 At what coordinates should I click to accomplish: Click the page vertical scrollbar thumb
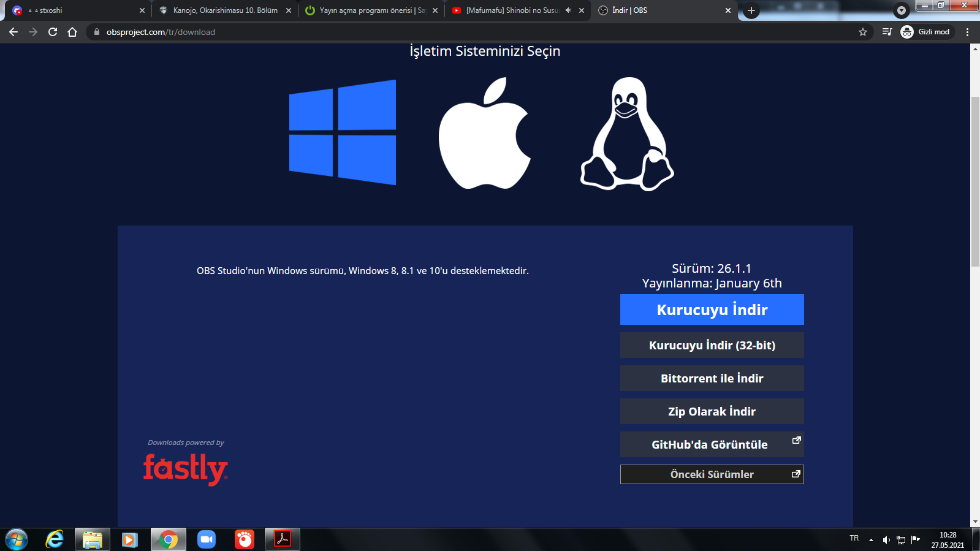975,181
